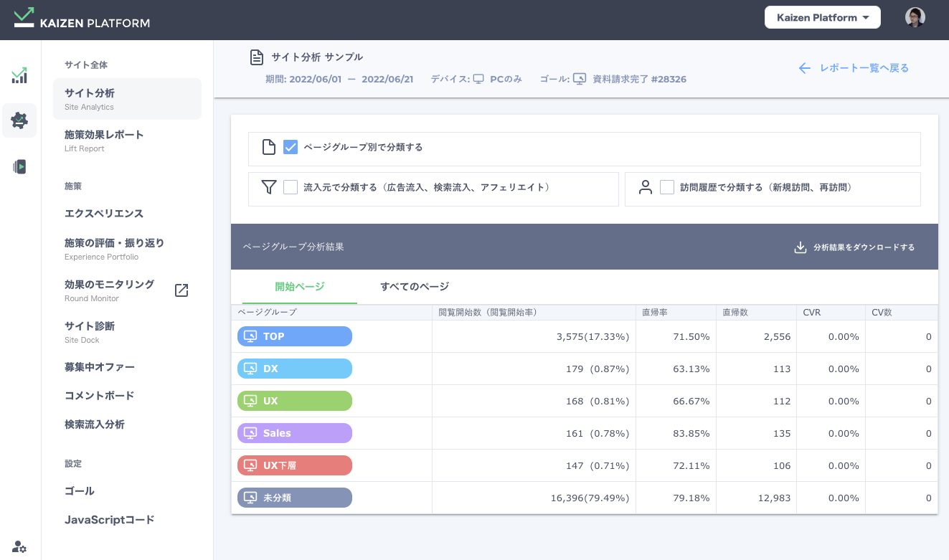Screen dimensions: 949x560
Task: Click the funnel filter icon beside 流入元で分類する
Action: [269, 187]
